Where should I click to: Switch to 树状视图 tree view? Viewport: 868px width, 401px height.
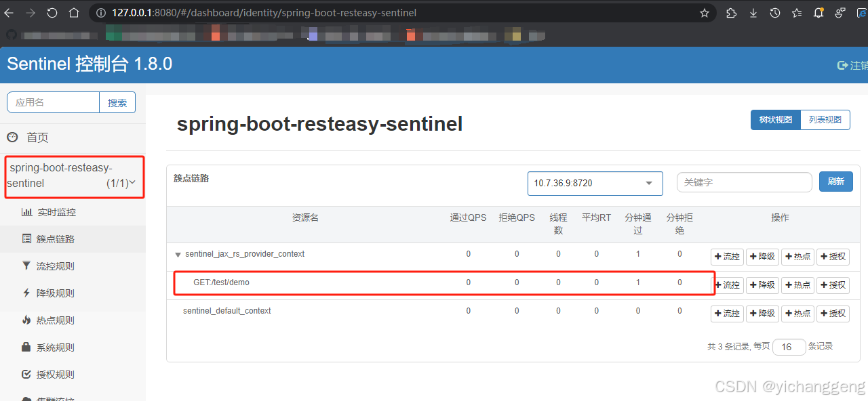[x=775, y=120]
